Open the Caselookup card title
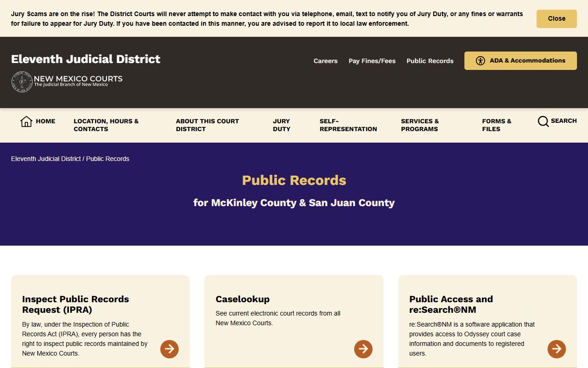The width and height of the screenshot is (588, 368). pyautogui.click(x=243, y=299)
